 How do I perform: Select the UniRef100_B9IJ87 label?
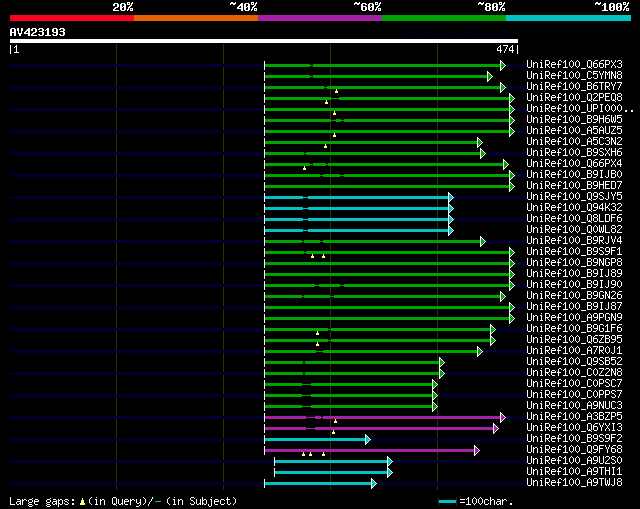pyautogui.click(x=574, y=307)
